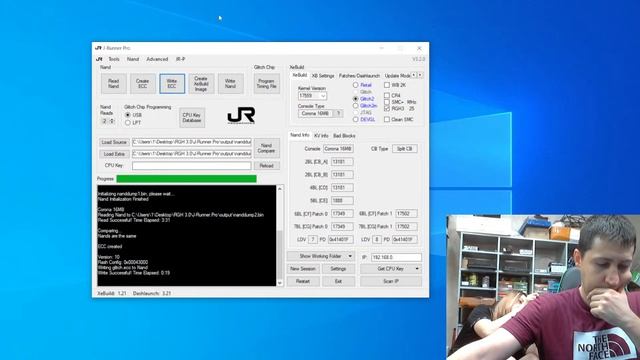
Task: Switch to the Nand Info tab
Action: (x=300, y=135)
